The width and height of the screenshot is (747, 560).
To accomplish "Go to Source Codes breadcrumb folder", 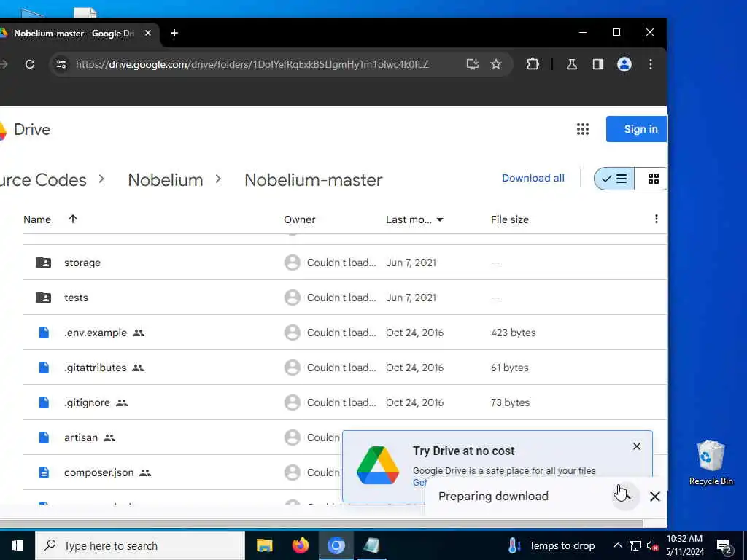I will (x=43, y=180).
